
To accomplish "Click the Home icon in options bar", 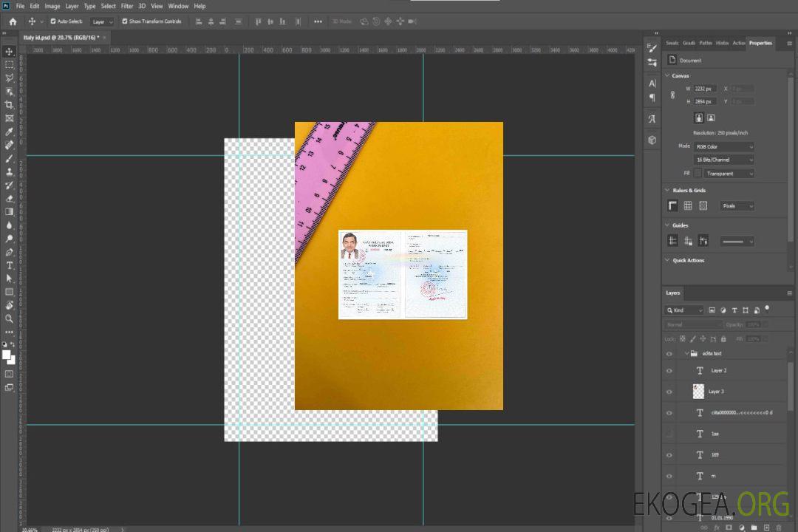I will click(x=13, y=21).
